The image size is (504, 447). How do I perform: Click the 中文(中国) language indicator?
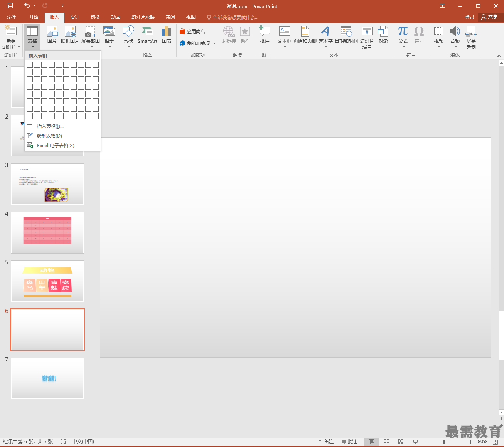coord(83,442)
